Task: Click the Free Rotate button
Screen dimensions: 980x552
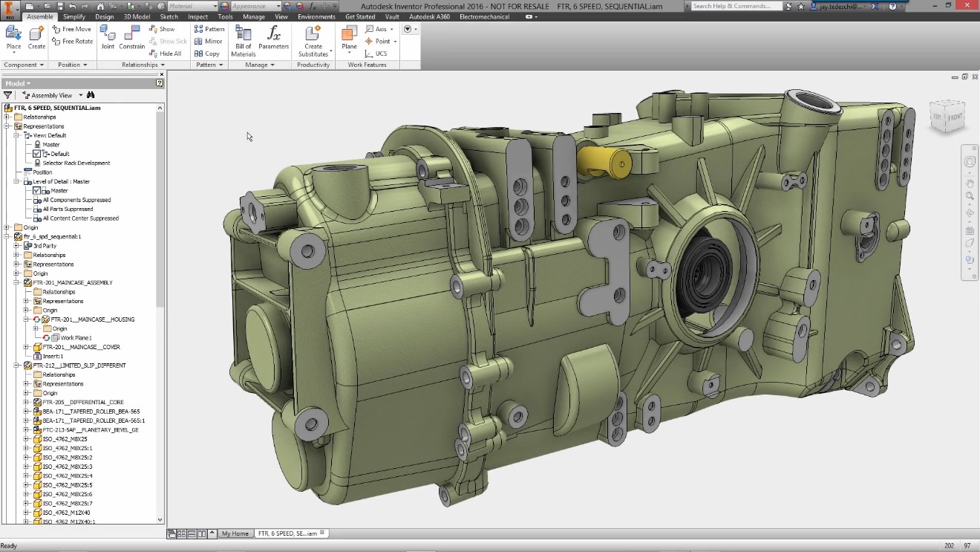Action: pos(73,42)
